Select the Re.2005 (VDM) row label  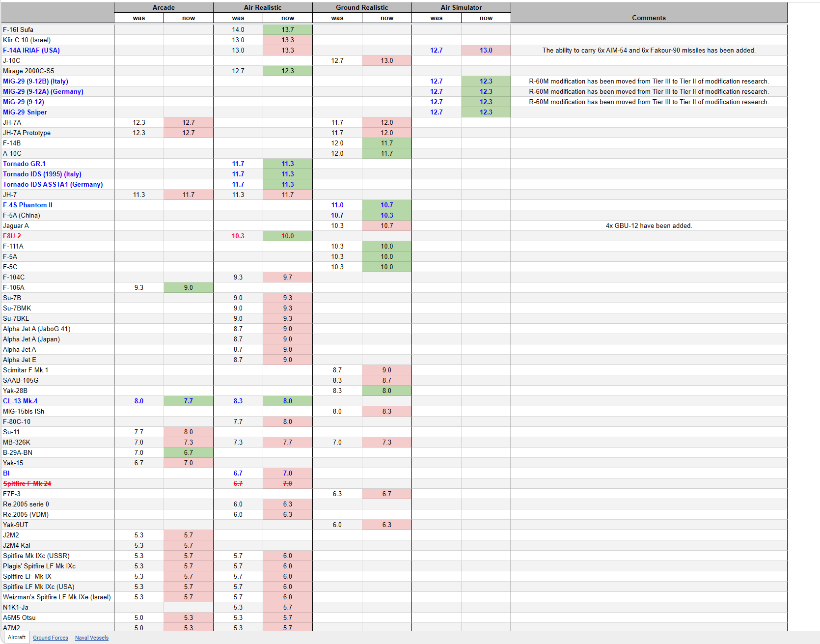(x=26, y=514)
